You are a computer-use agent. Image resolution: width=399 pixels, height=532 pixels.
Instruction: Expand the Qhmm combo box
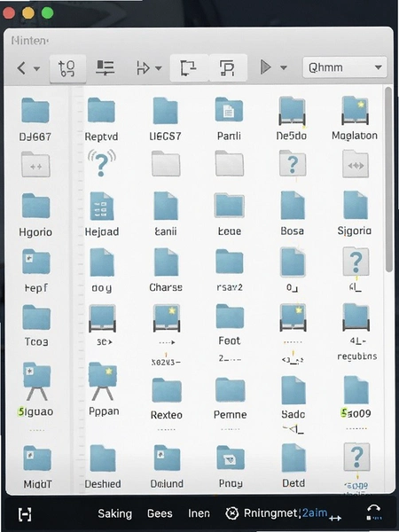coord(345,67)
